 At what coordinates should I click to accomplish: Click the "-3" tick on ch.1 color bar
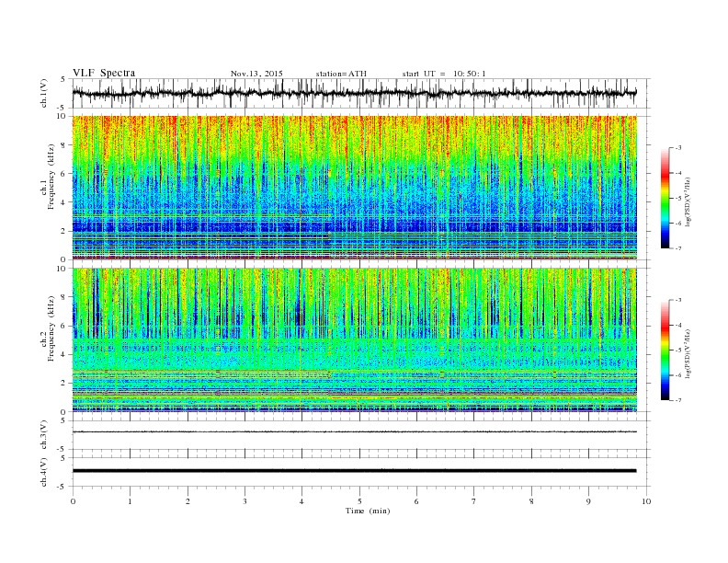click(x=678, y=148)
